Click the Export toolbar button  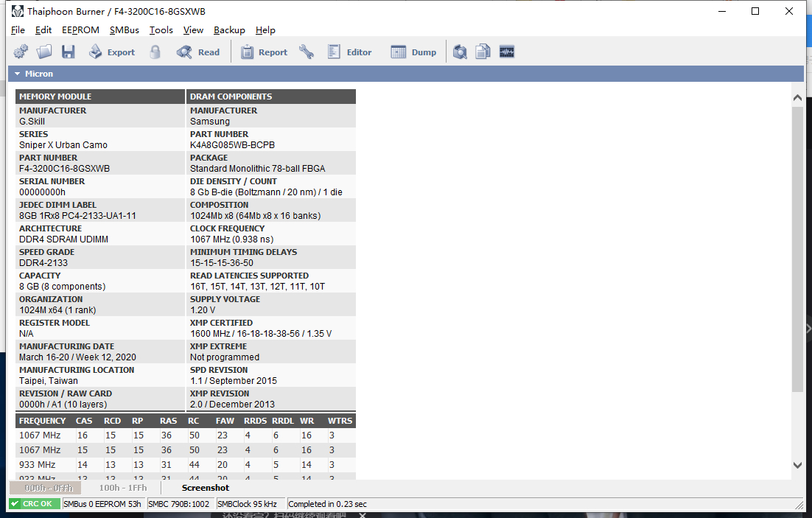112,52
